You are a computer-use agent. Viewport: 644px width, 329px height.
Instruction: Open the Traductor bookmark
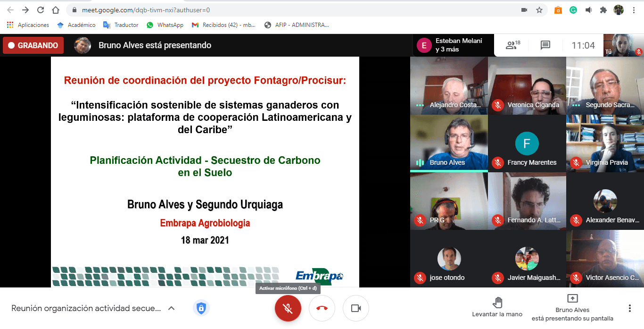click(x=121, y=25)
